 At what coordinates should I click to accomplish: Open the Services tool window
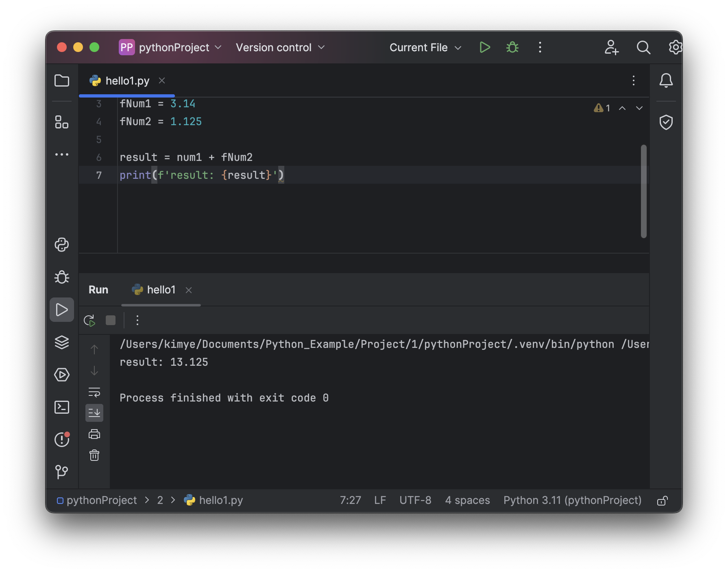pos(62,375)
